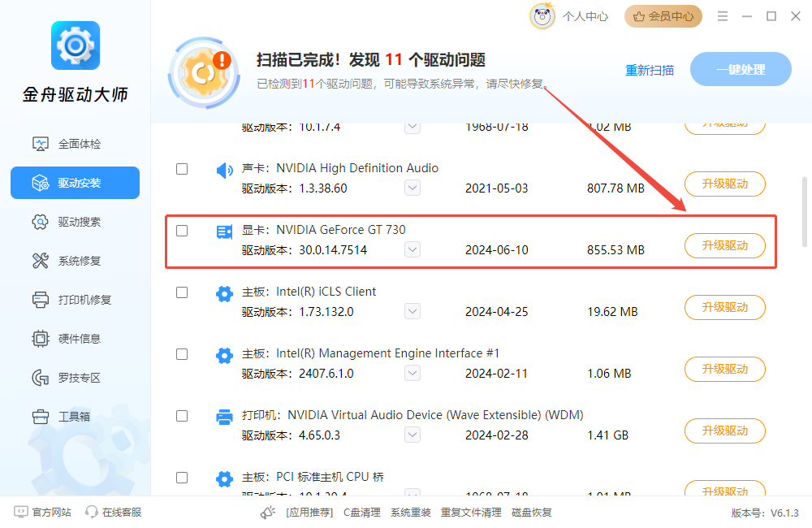Click the printer icon for NVIDIA Virtual Audio
The width and height of the screenshot is (812, 528).
224,417
